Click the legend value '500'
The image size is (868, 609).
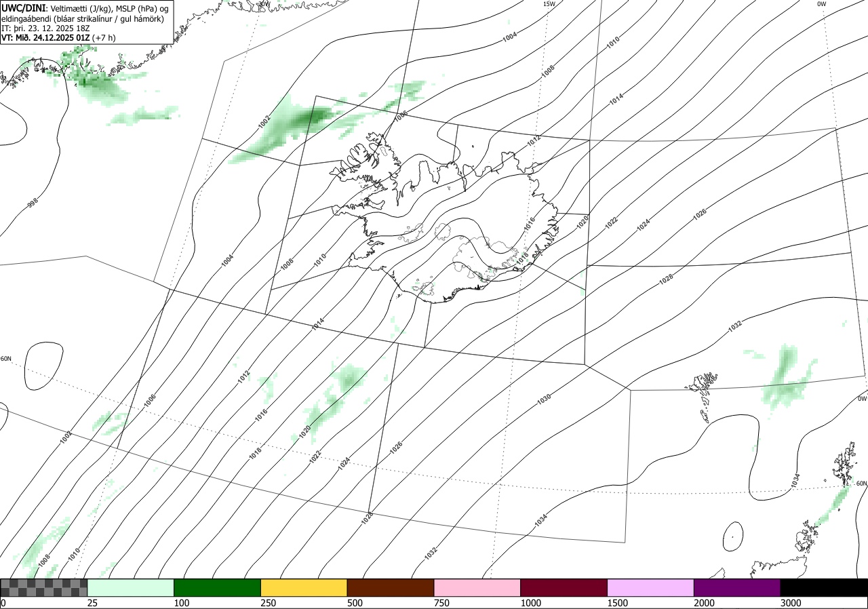[x=355, y=603]
